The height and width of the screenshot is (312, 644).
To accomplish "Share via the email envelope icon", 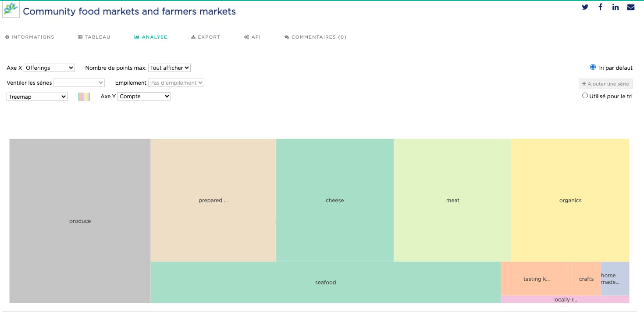I will tap(631, 7).
